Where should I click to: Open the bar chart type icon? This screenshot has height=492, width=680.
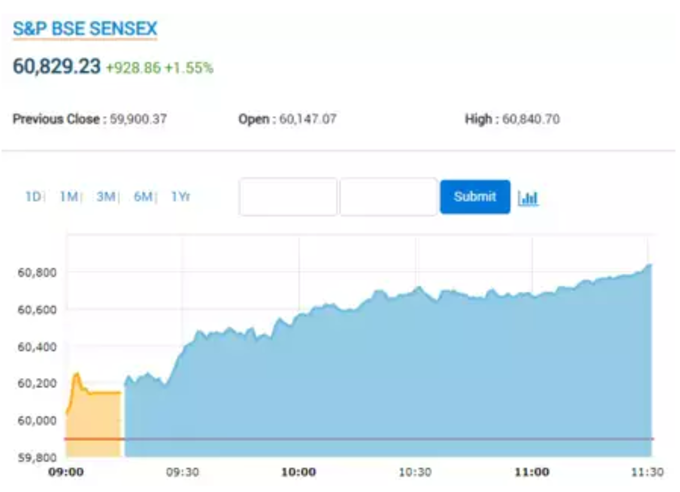pos(528,199)
